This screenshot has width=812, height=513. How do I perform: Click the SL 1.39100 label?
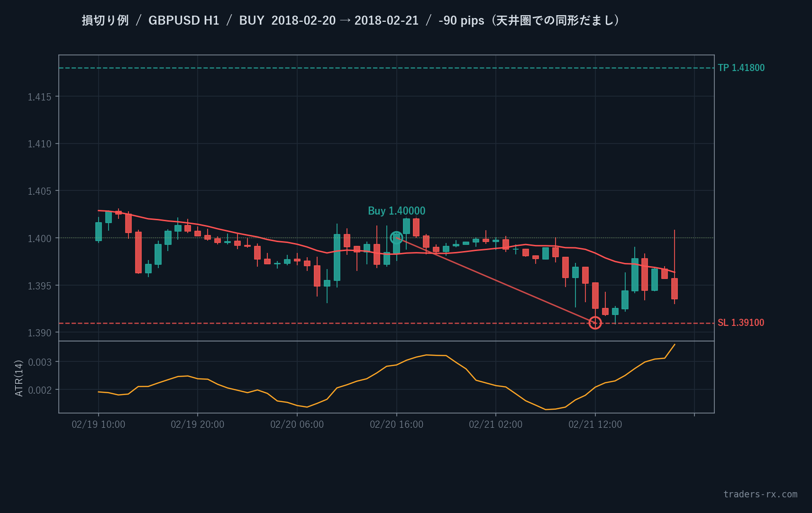tap(741, 323)
